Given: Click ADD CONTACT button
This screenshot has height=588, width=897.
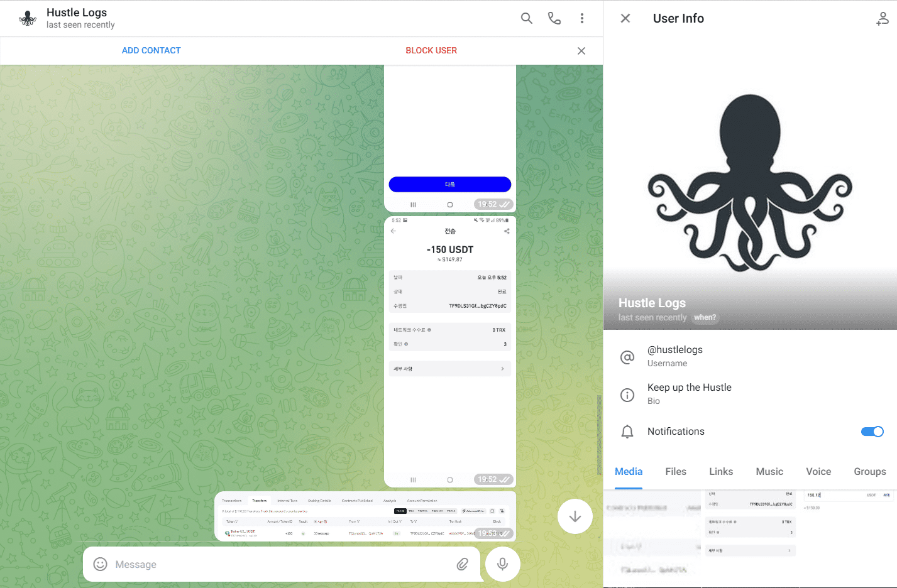Looking at the screenshot, I should (151, 50).
